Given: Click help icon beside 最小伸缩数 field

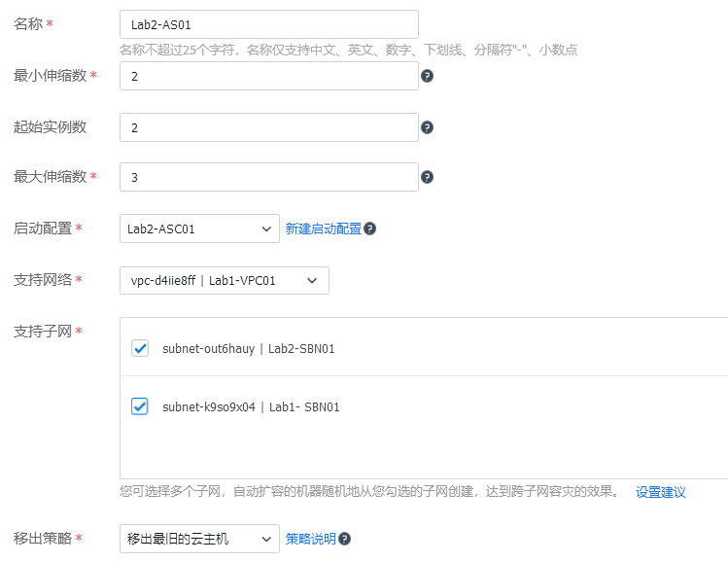Looking at the screenshot, I should pos(427,76).
